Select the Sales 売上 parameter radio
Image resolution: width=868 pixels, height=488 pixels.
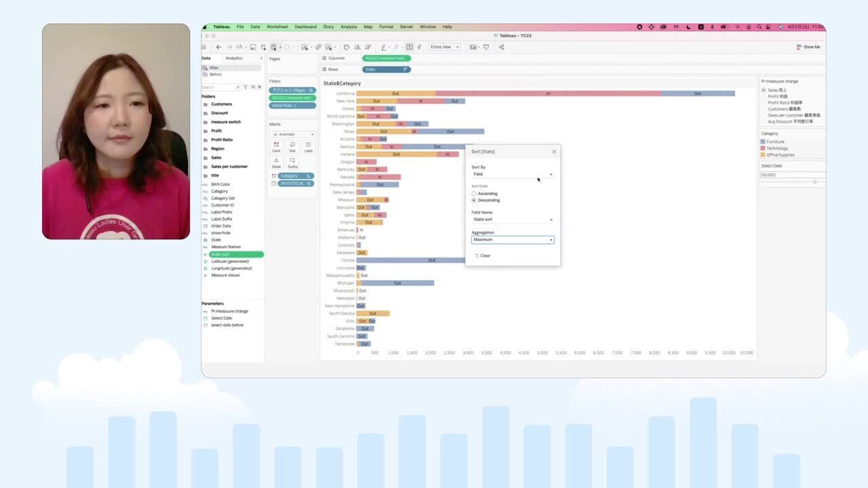(x=764, y=90)
